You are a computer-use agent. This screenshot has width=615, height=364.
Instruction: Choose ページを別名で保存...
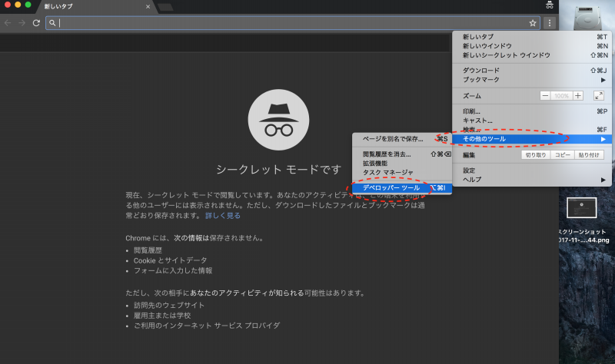pyautogui.click(x=402, y=139)
